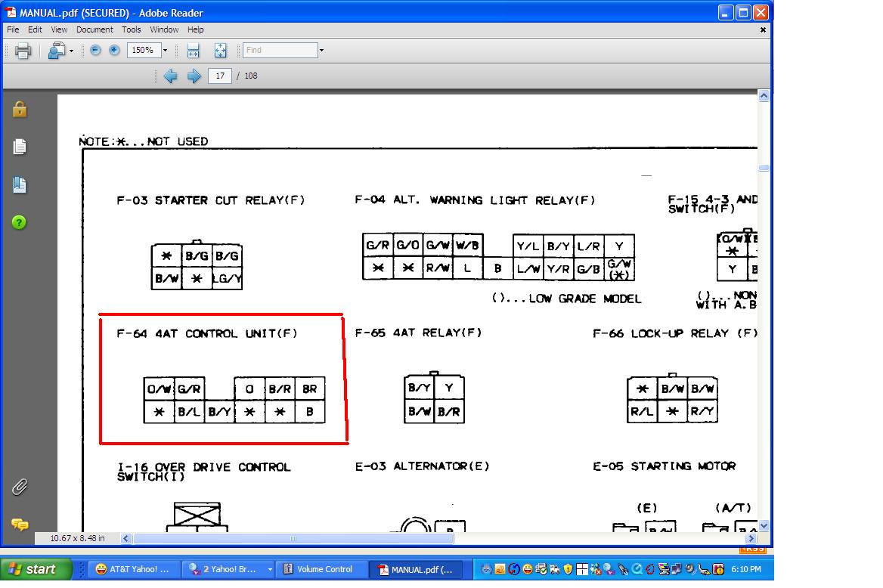This screenshot has width=883, height=588.
Task: Open the Tools menu
Action: 132,29
